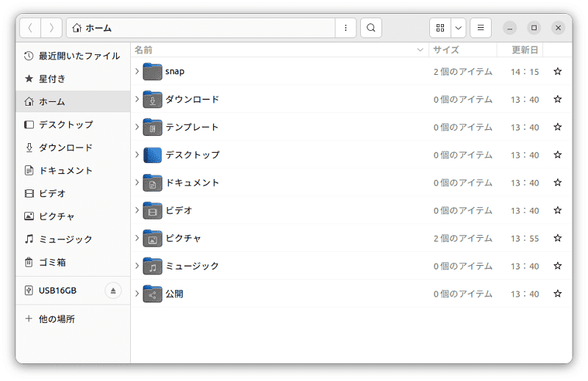Go forward with the right arrow button
588x381 pixels.
click(x=51, y=28)
